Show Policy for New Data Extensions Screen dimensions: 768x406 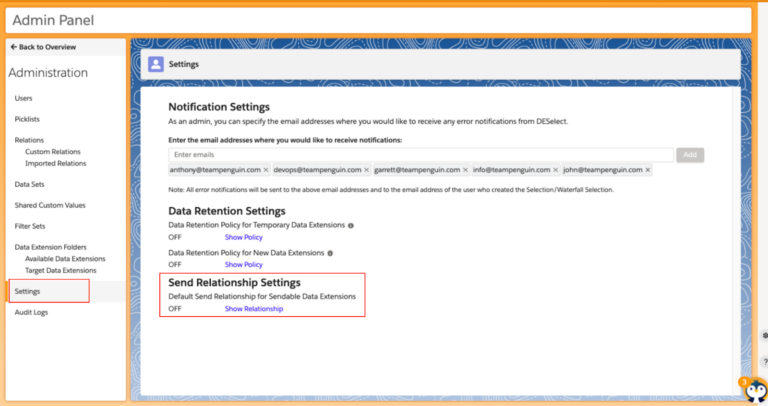243,265
